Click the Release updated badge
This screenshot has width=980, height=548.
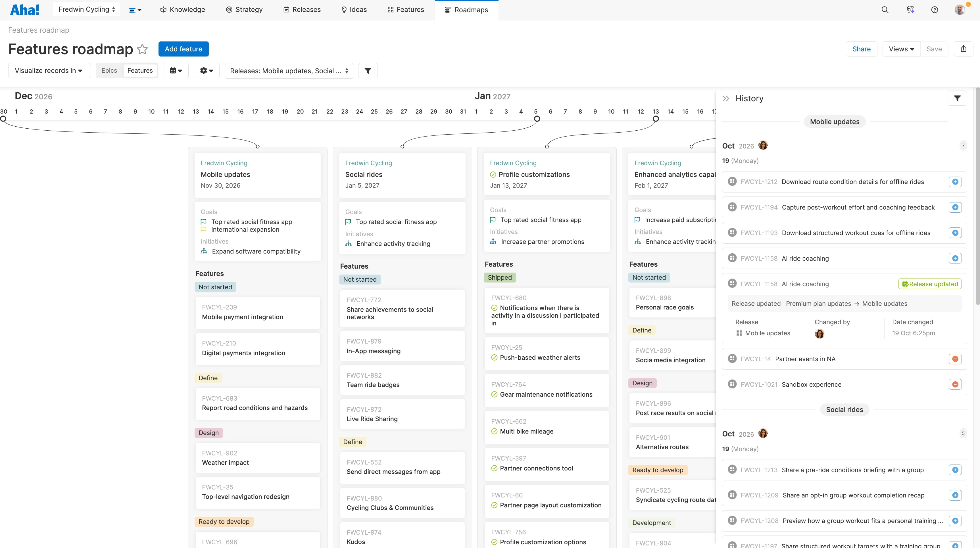tap(930, 284)
